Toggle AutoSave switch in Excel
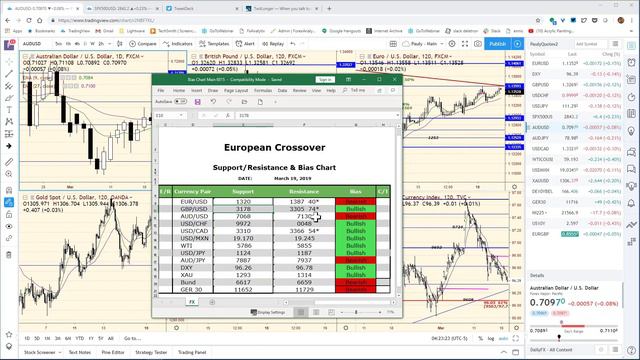640x360 pixels. click(180, 101)
